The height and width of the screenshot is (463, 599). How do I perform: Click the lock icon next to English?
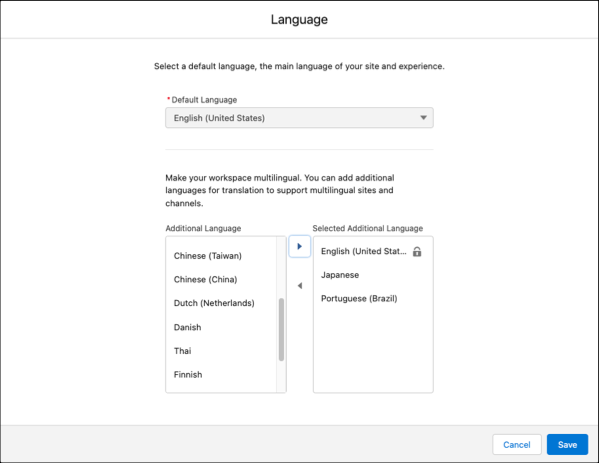click(x=417, y=251)
